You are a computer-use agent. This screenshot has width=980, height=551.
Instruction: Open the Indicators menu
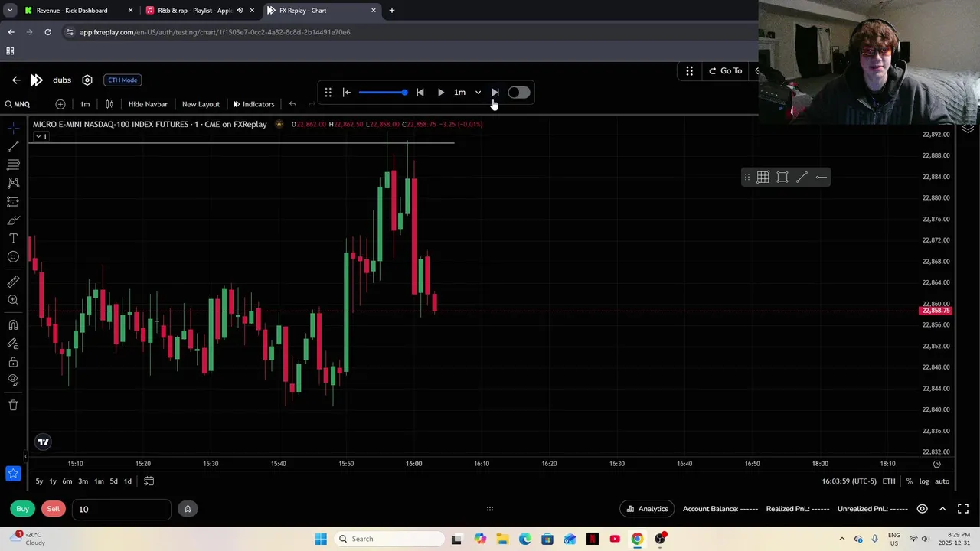(253, 104)
